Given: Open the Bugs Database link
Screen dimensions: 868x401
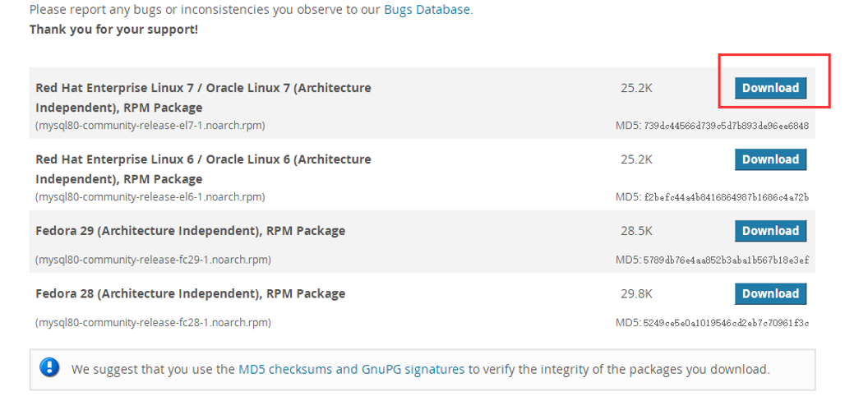Looking at the screenshot, I should click(427, 10).
